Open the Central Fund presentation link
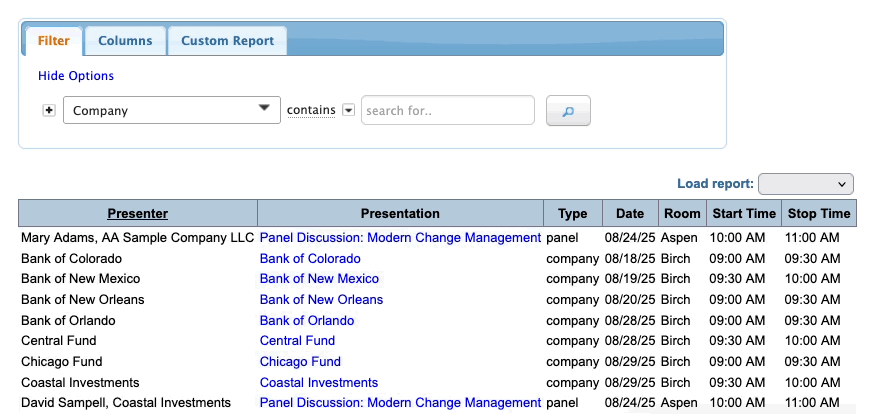Image resolution: width=876 pixels, height=414 pixels. click(x=297, y=341)
